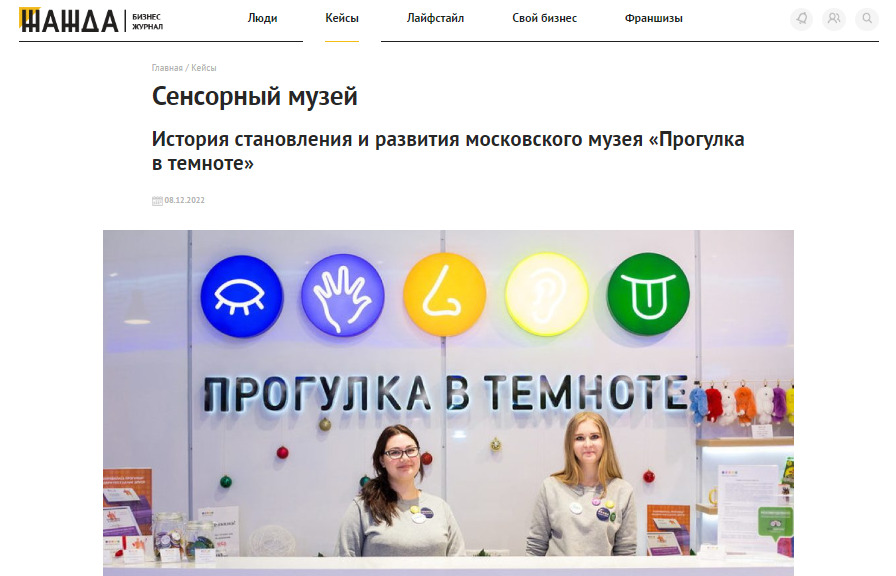Follow the Кейсы breadcrumb link
Image resolution: width=896 pixels, height=576 pixels.
[203, 67]
